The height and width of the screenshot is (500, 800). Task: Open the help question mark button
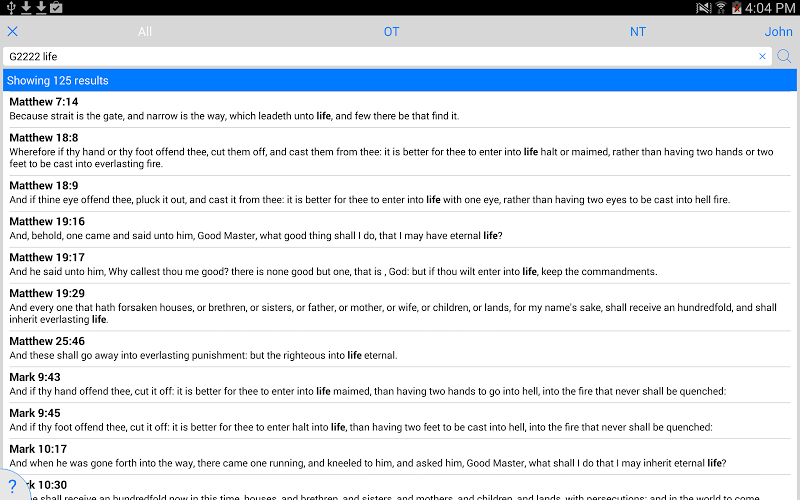(13, 486)
